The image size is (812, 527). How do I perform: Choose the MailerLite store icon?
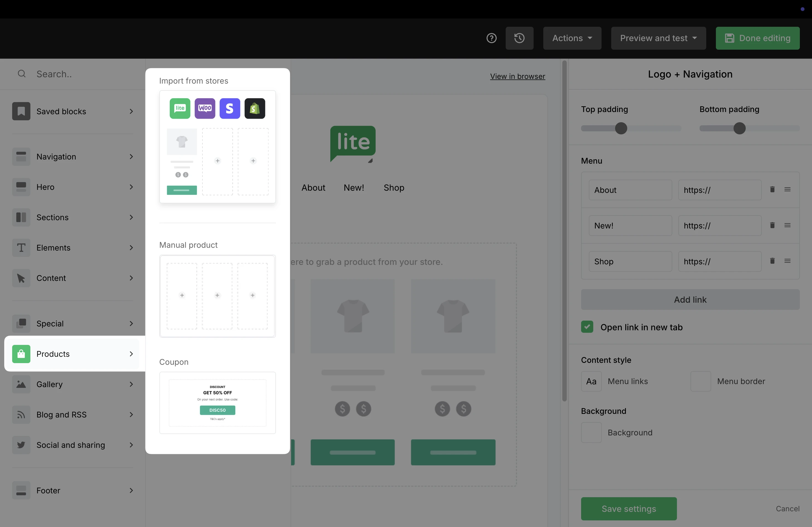180,108
